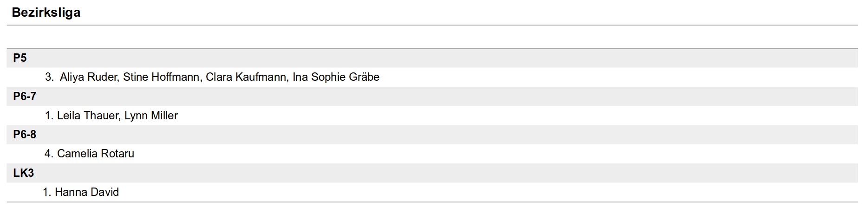Click the name Leila Thauer
Image resolution: width=868 pixels, height=214 pixels.
click(87, 116)
